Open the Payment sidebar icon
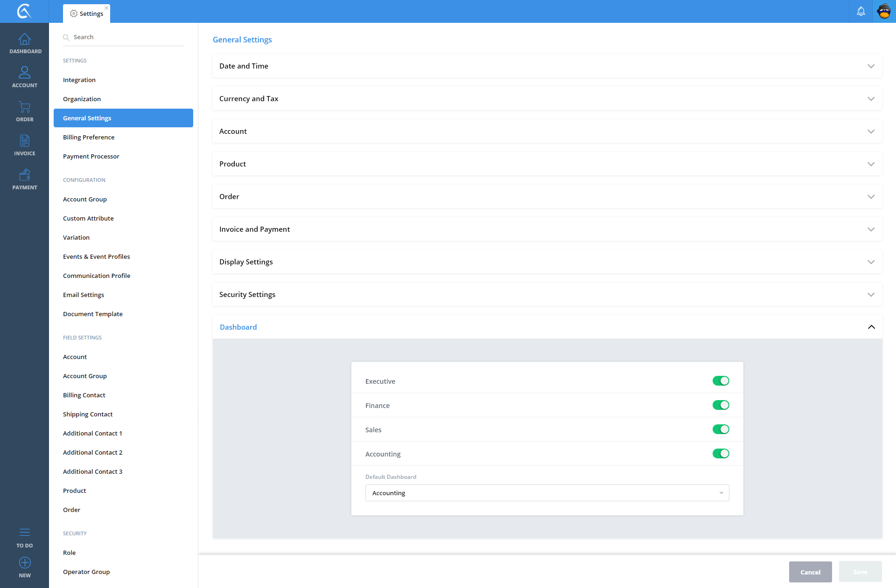The image size is (896, 588). (24, 175)
